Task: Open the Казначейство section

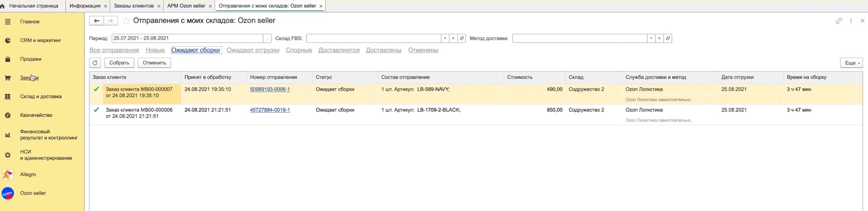Action: pyautogui.click(x=36, y=115)
